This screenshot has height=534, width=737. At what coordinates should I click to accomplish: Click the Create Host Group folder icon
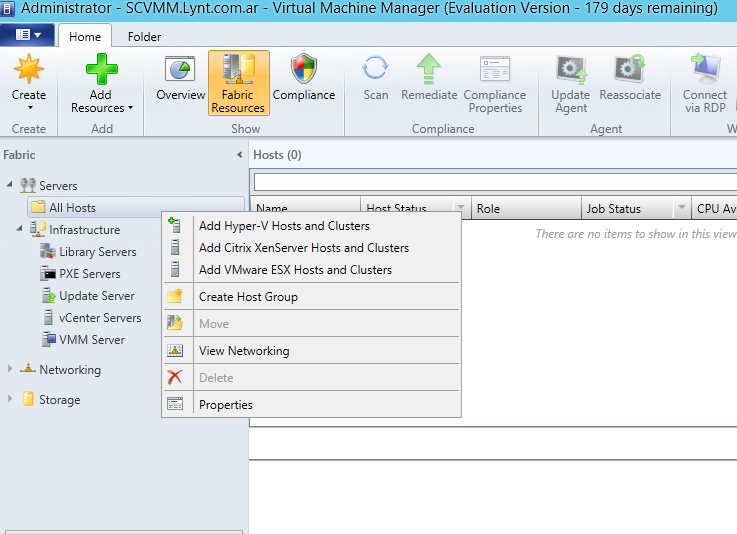(175, 296)
